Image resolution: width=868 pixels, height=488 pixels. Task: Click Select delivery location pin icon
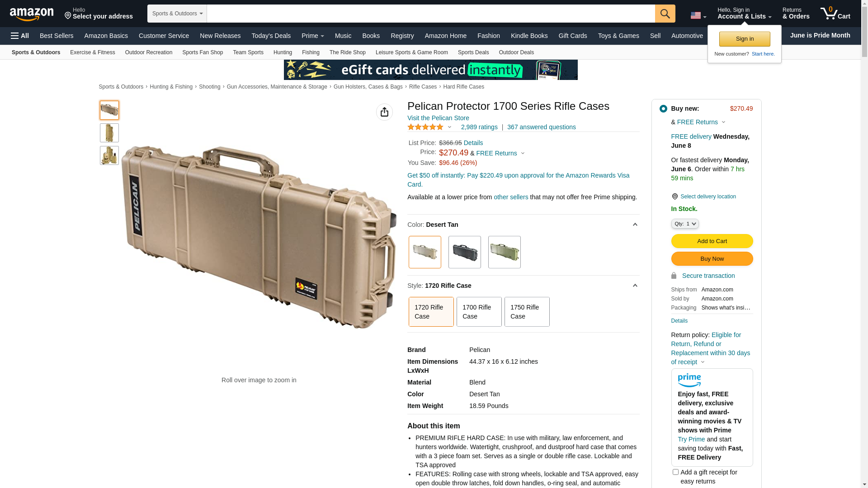(675, 197)
